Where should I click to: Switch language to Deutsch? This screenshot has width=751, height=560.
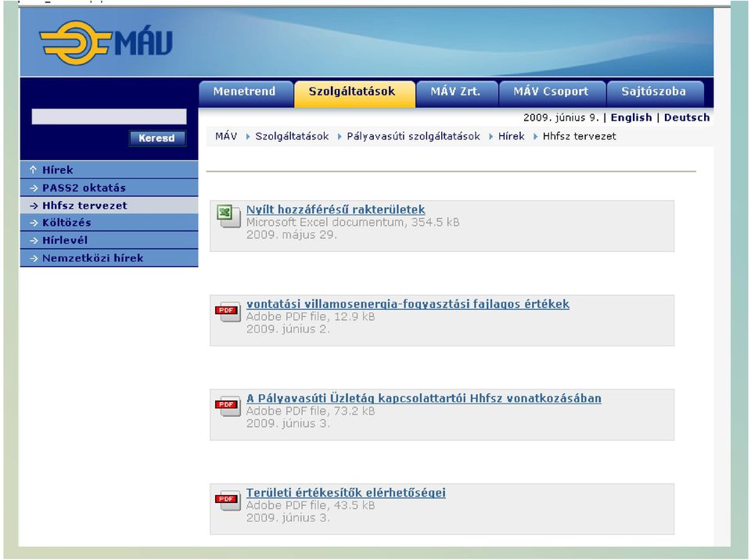pyautogui.click(x=687, y=117)
